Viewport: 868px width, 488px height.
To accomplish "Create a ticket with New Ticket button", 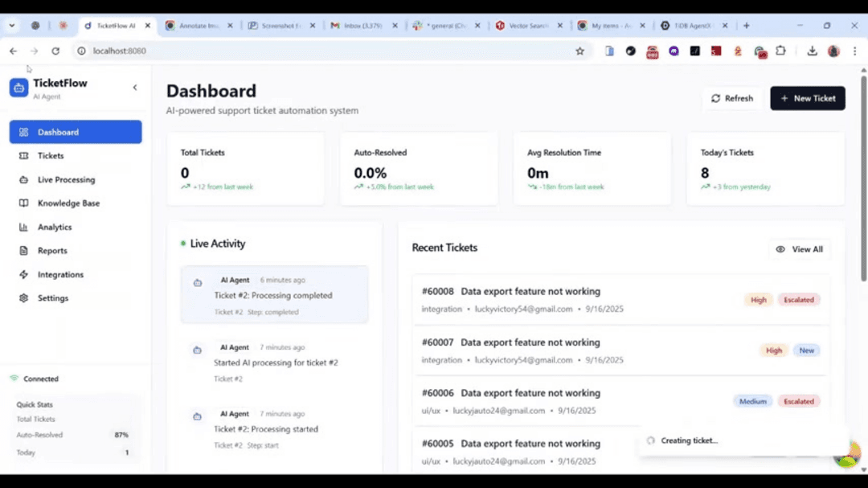I will click(x=807, y=98).
